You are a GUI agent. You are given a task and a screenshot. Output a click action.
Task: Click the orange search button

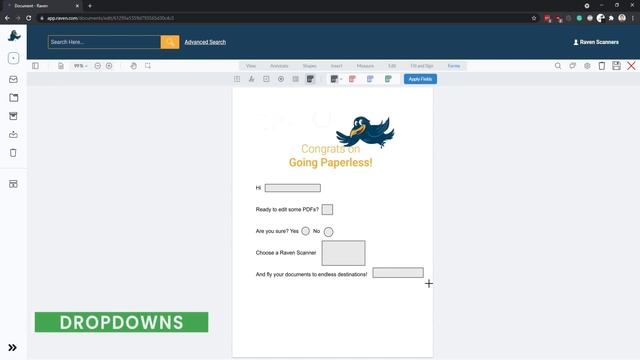pos(170,42)
